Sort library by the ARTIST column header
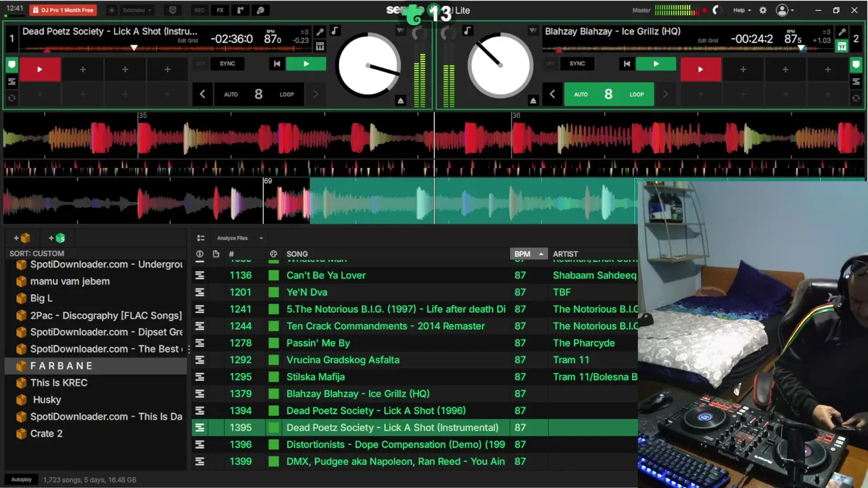The width and height of the screenshot is (868, 488). pyautogui.click(x=566, y=254)
